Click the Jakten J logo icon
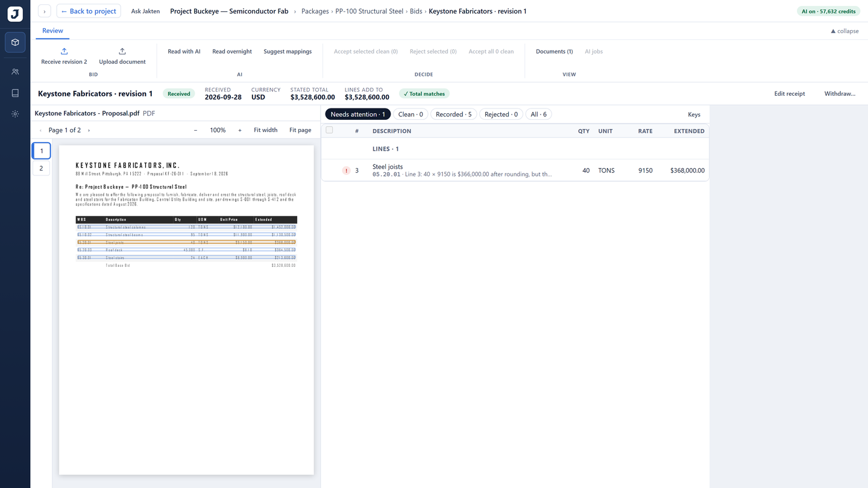The height and width of the screenshot is (488, 868). [x=15, y=14]
